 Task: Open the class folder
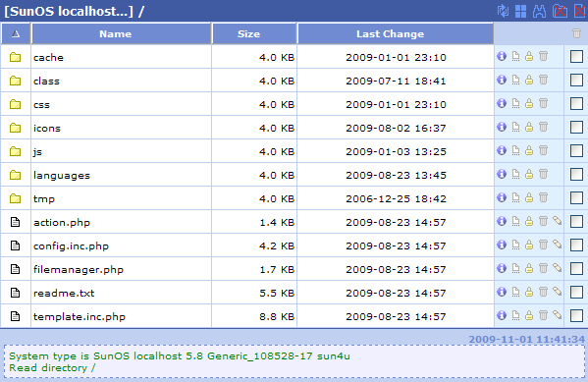coord(46,82)
